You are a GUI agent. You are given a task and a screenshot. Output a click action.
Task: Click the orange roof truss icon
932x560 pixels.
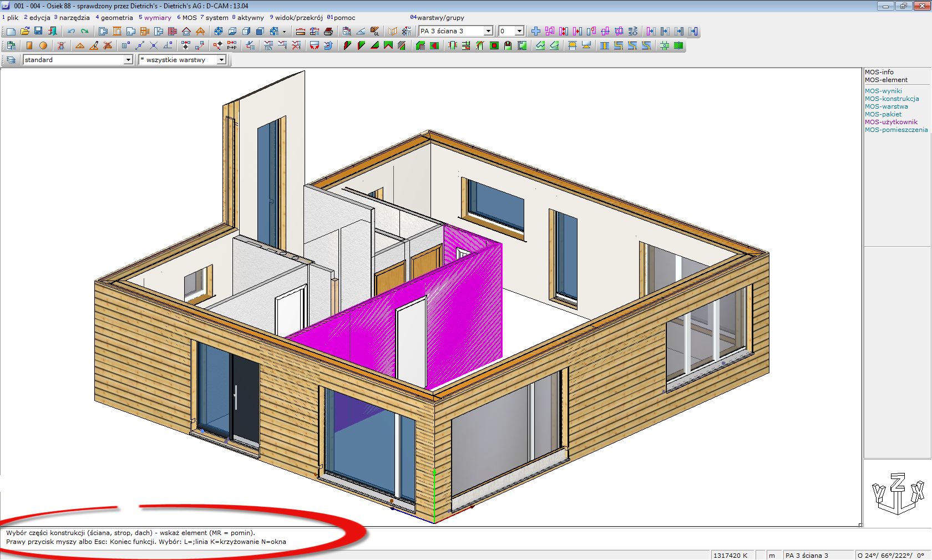pyautogui.click(x=200, y=32)
